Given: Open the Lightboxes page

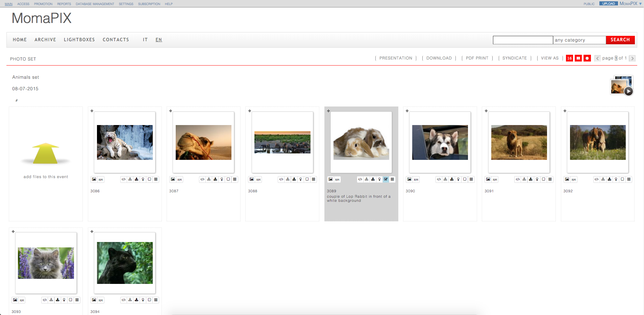Looking at the screenshot, I should coord(79,40).
